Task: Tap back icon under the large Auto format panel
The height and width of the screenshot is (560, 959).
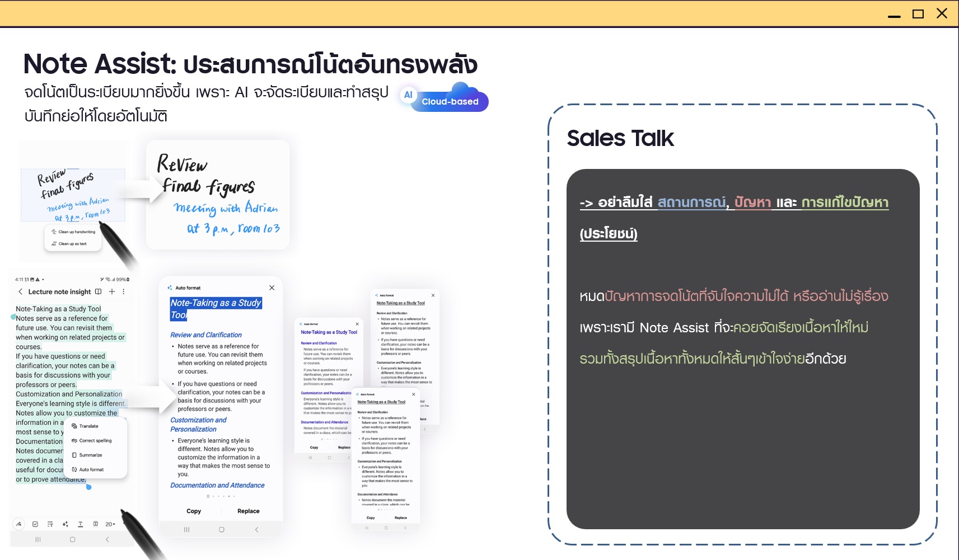Action: tap(256, 529)
